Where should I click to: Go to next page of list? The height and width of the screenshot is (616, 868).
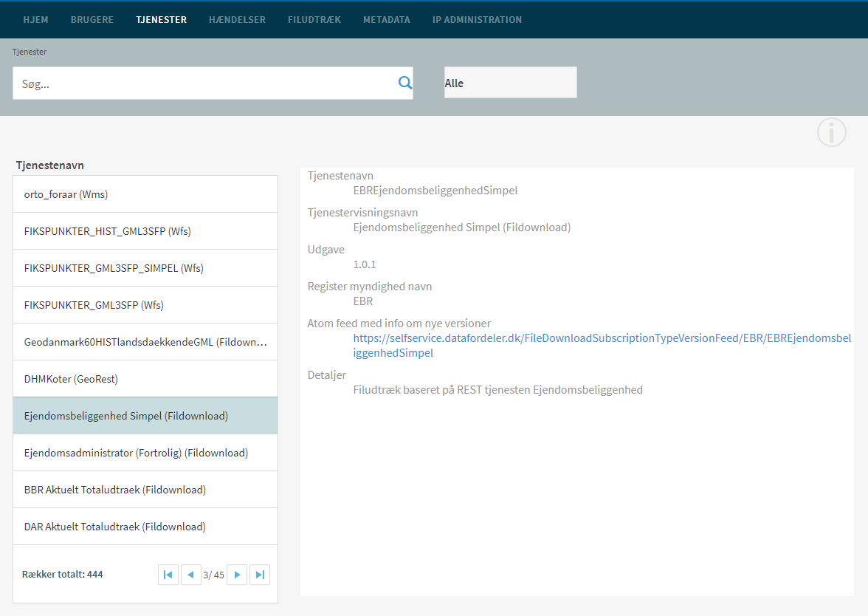pyautogui.click(x=236, y=575)
